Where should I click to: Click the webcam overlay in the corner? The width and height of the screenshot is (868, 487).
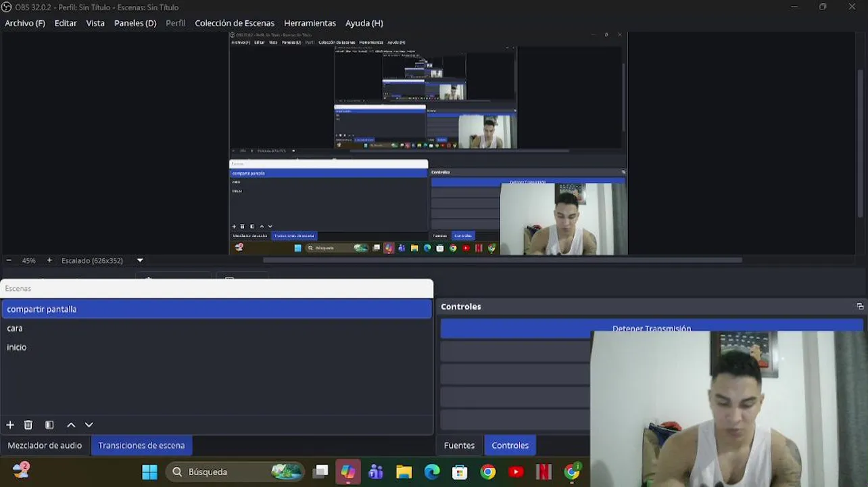(x=729, y=409)
